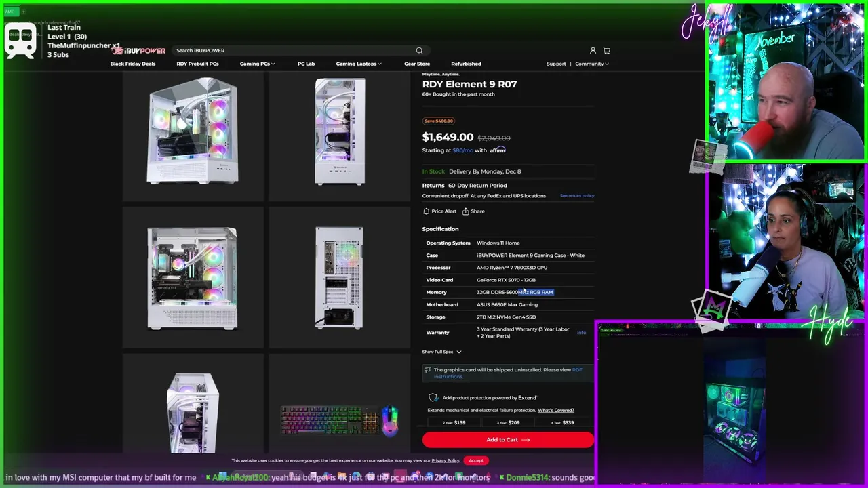The width and height of the screenshot is (868, 488).
Task: Select the 2 Year $139 protection plan
Action: coord(454,422)
